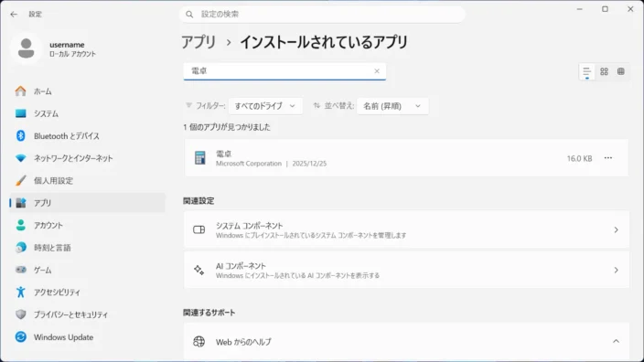Click the 関連設定 heading
The width and height of the screenshot is (644, 362).
click(x=199, y=201)
